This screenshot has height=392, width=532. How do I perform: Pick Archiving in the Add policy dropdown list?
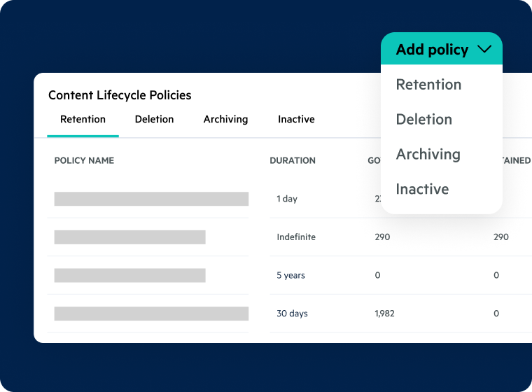[428, 155]
